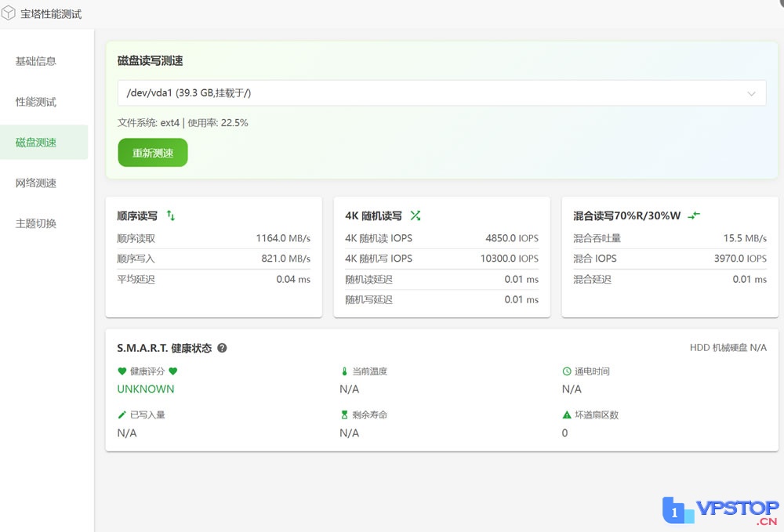Click the heart icon left of 健康评分
The image size is (784, 532).
click(122, 371)
